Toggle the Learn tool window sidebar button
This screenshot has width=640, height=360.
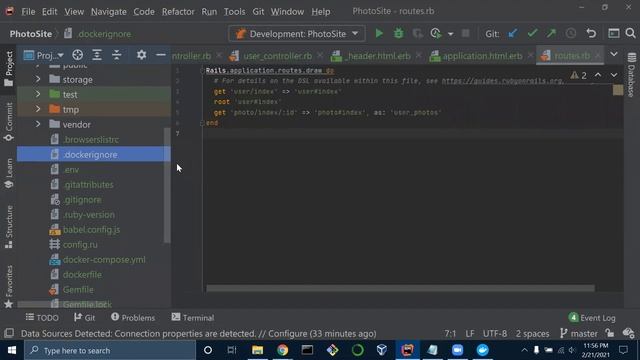[9, 173]
